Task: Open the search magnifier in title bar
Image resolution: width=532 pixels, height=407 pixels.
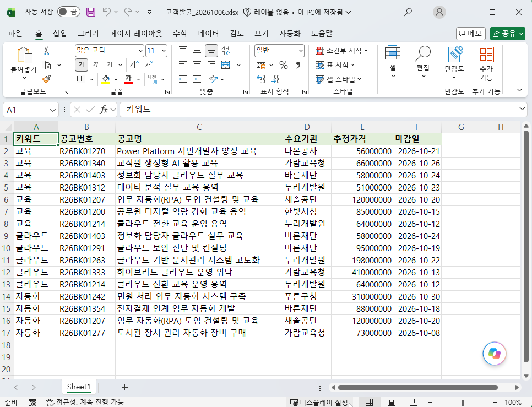Action: pos(408,12)
